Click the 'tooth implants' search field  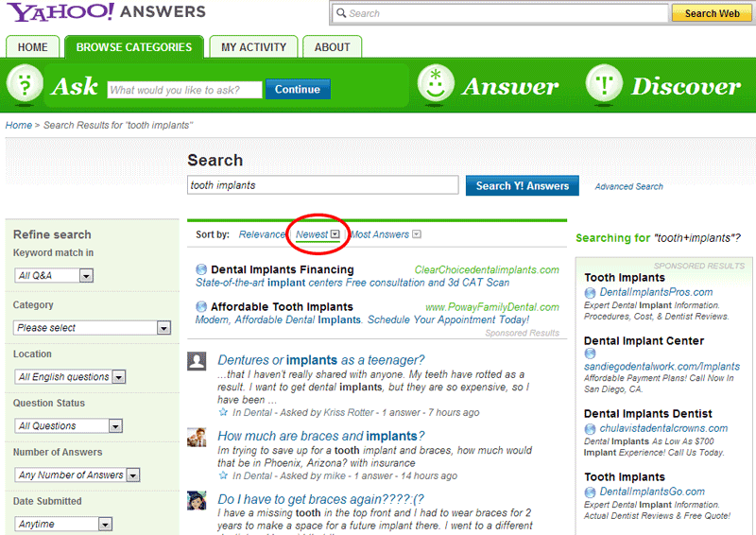click(322, 185)
